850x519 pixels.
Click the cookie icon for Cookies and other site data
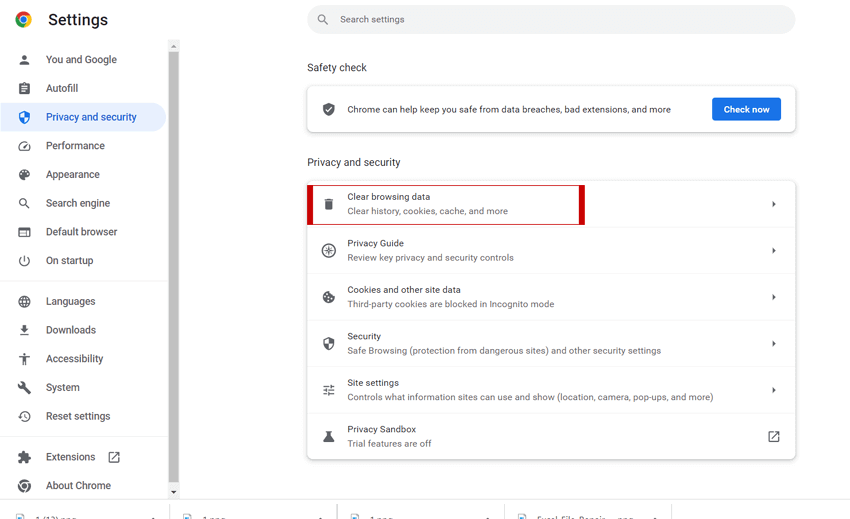coord(329,297)
